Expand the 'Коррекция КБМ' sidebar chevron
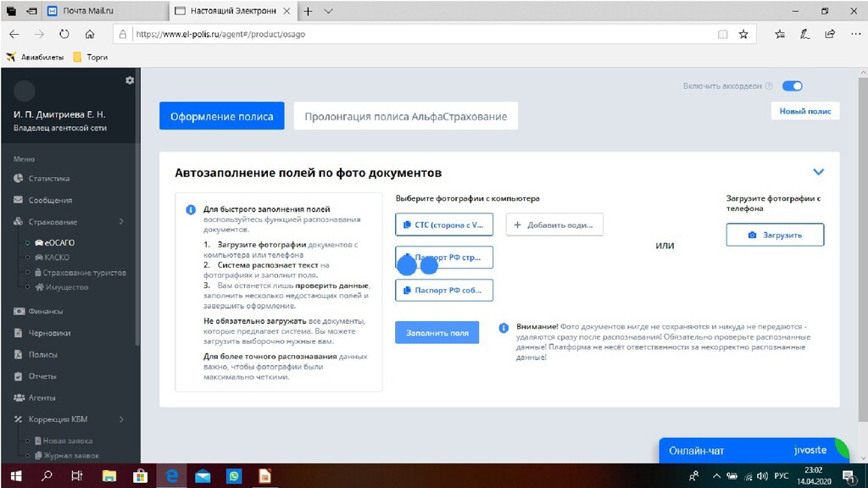This screenshot has height=488, width=868. pyautogui.click(x=121, y=419)
